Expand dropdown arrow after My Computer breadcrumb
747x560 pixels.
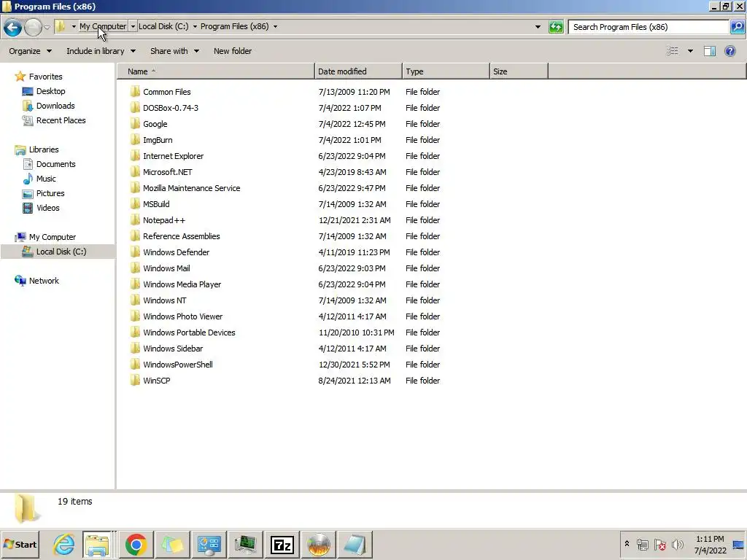tap(133, 27)
